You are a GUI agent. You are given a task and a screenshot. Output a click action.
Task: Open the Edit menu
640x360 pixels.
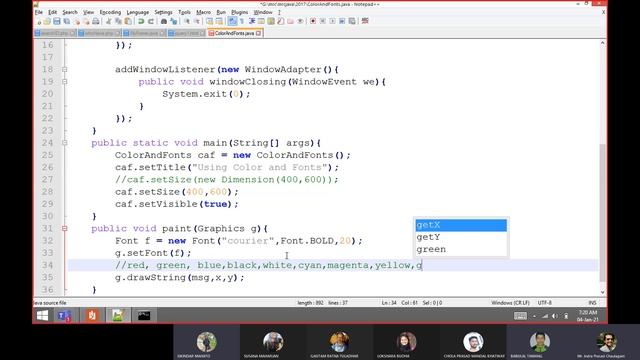(53, 12)
